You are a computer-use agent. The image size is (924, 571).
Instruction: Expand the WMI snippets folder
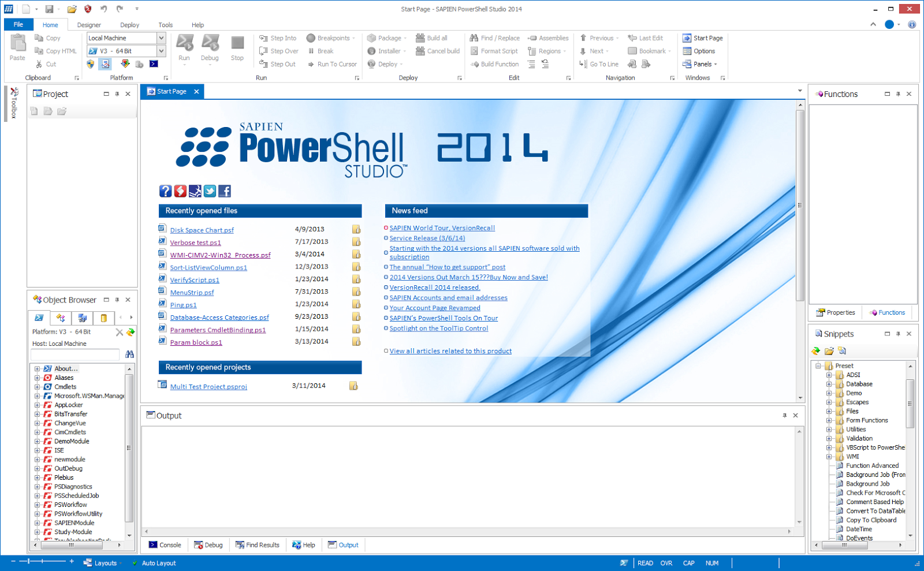pos(829,456)
